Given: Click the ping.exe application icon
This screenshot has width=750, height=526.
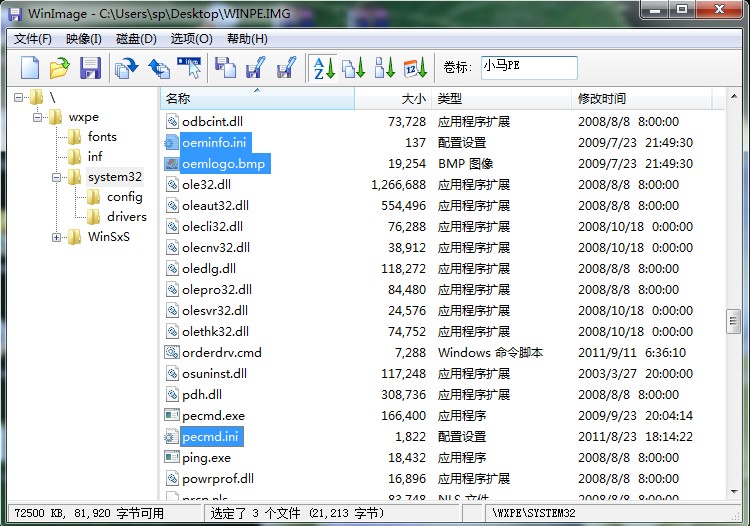Looking at the screenshot, I should coord(172,458).
